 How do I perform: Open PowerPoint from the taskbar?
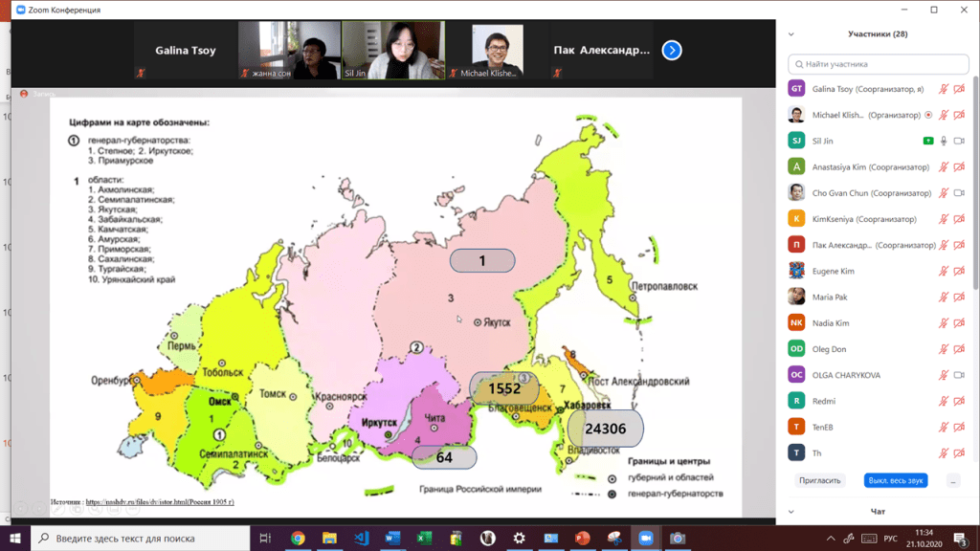(581, 539)
